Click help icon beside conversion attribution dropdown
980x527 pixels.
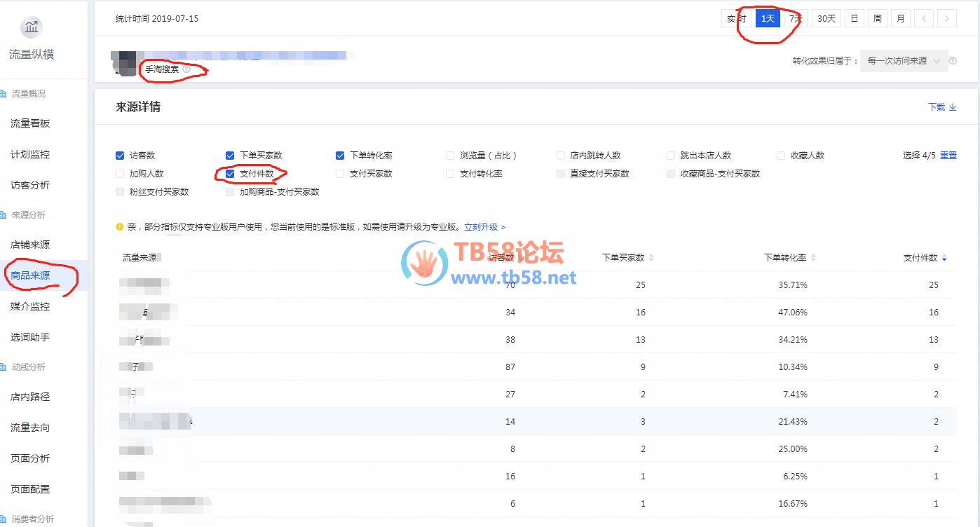click(x=953, y=61)
